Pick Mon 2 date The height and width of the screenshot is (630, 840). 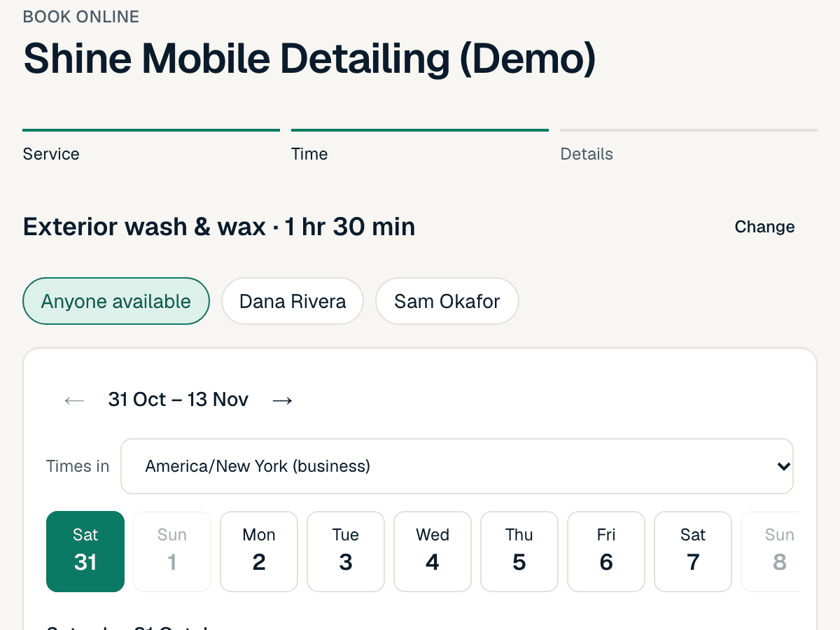tap(259, 552)
